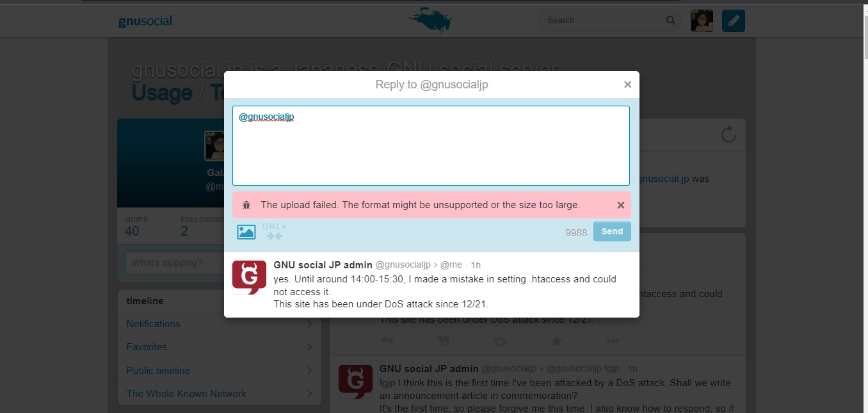868x413 pixels.
Task: Close the Reply to @gnusocialjp dialog
Action: 627,85
